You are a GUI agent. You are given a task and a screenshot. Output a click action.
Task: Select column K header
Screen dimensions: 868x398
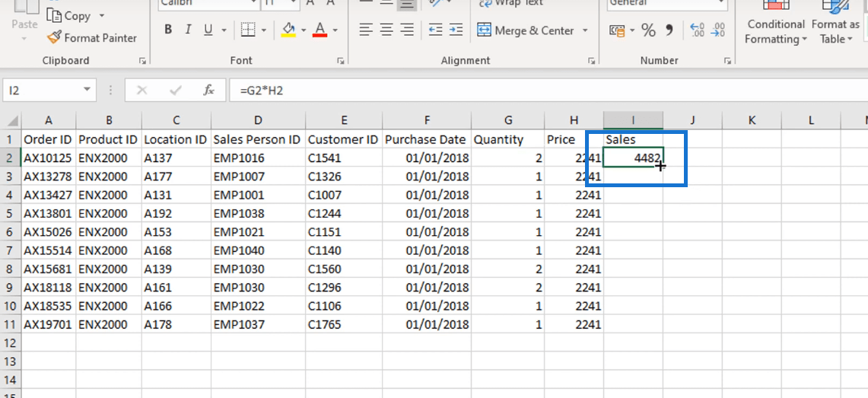tap(752, 120)
